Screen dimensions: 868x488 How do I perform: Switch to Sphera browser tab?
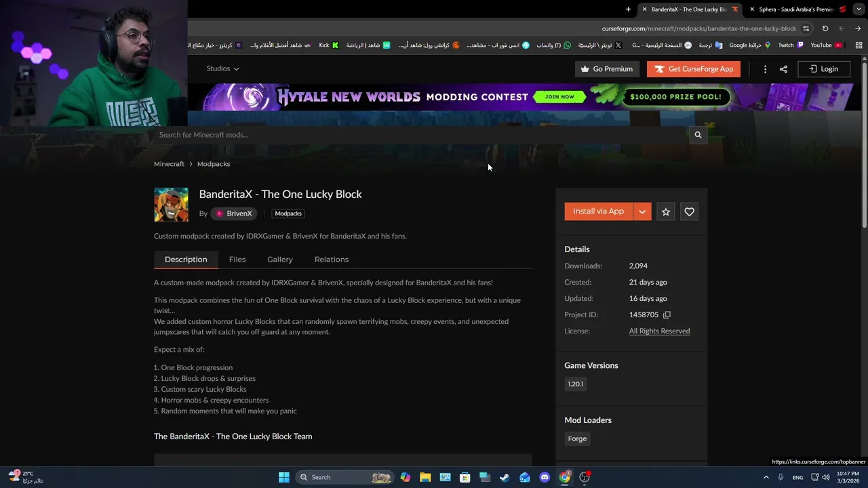(x=796, y=9)
